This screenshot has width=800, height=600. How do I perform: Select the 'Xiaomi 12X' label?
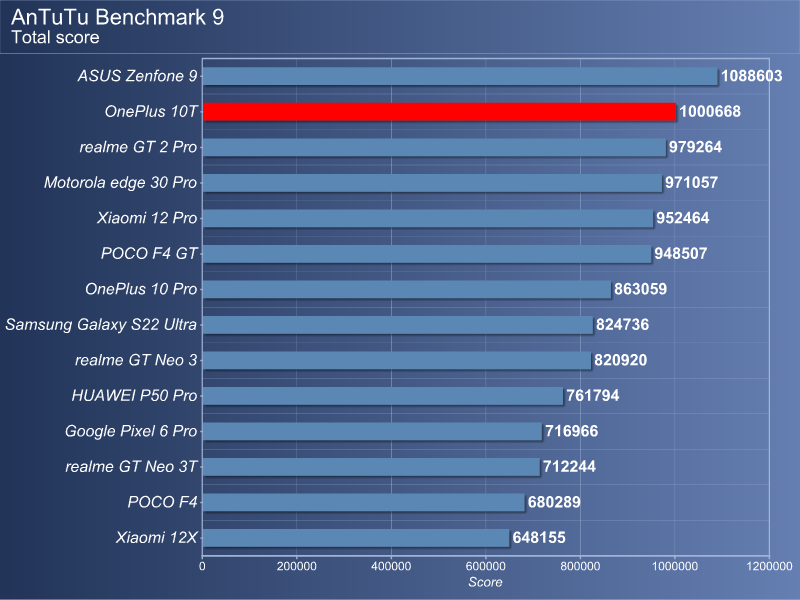pyautogui.click(x=156, y=538)
